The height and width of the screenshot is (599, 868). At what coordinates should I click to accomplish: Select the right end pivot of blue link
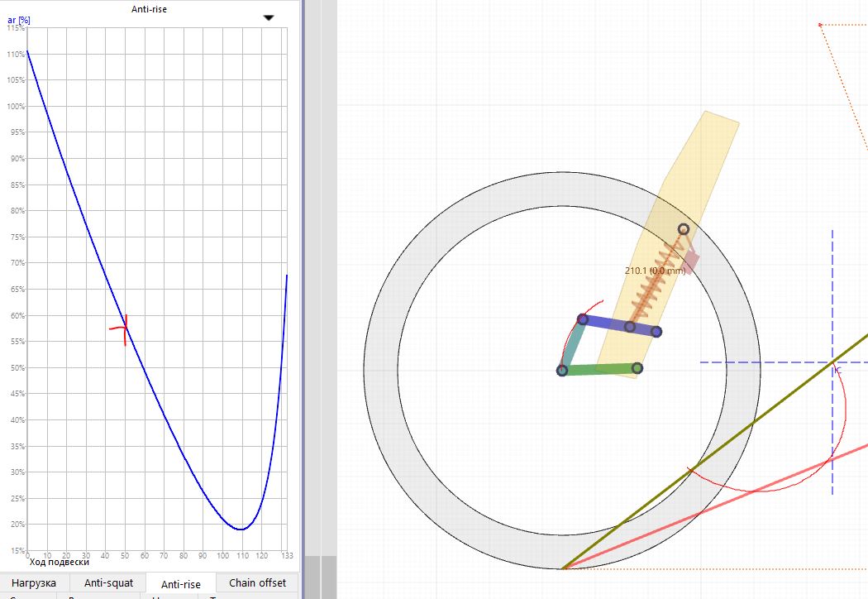point(656,332)
